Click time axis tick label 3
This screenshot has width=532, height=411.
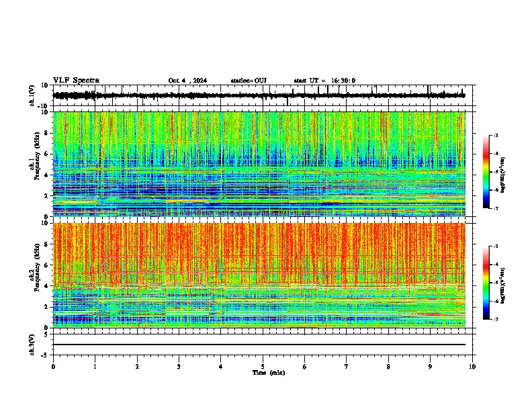179,367
